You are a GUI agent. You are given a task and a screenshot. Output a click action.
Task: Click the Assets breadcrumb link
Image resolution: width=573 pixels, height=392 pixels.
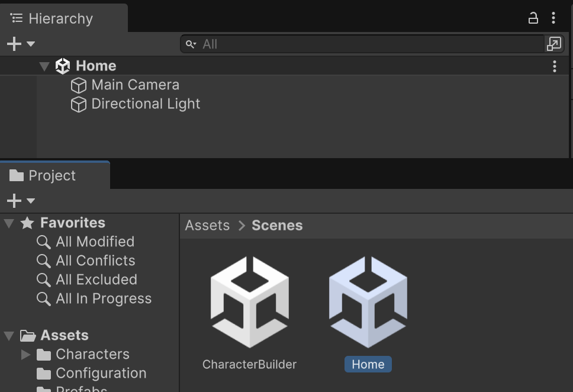click(207, 226)
